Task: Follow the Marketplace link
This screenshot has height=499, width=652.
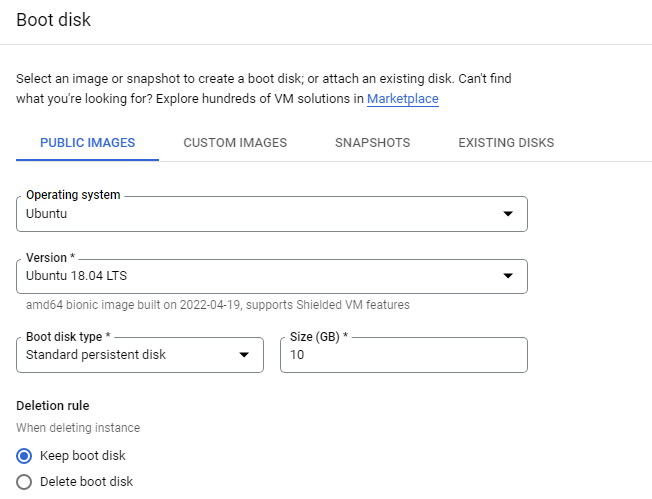Action: [x=403, y=99]
